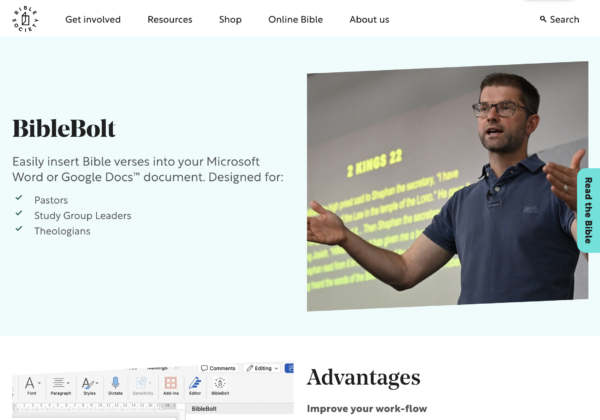Click the search magnifier icon

pos(543,19)
